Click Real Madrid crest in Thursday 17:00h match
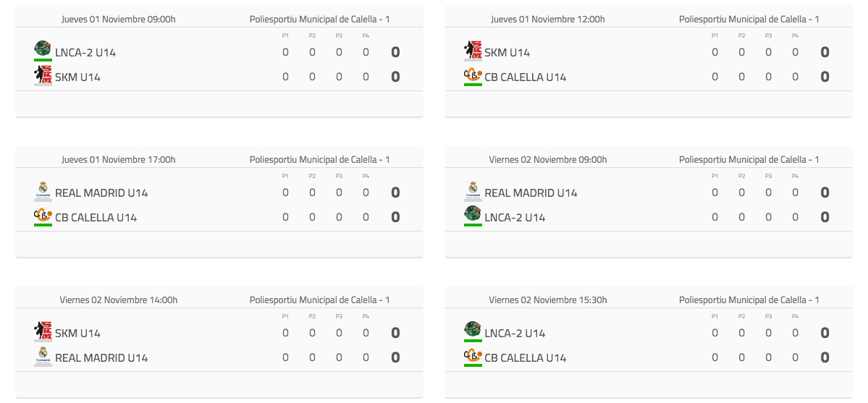 [x=43, y=190]
